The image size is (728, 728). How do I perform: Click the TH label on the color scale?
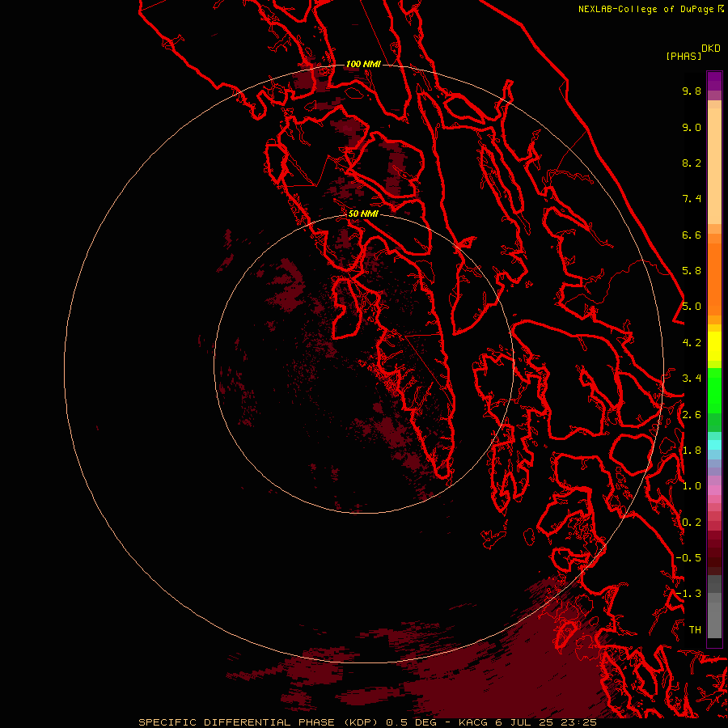[x=695, y=630]
